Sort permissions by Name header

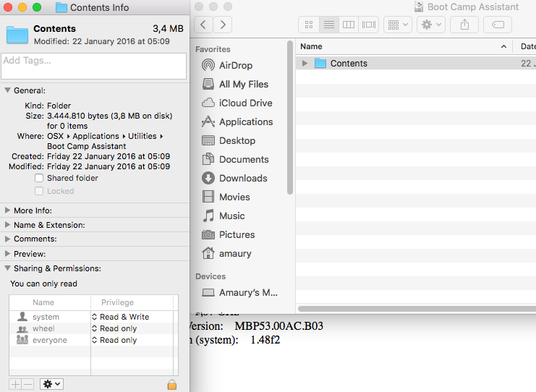tap(50, 302)
